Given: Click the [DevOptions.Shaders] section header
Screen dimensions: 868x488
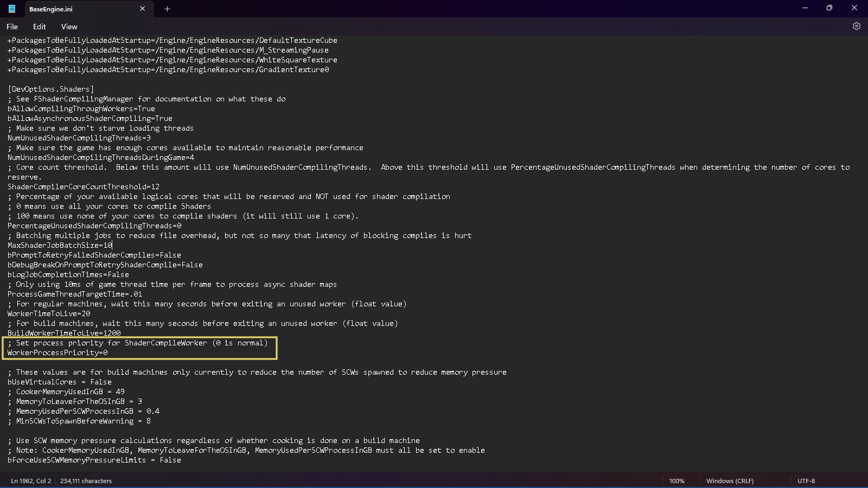Looking at the screenshot, I should (x=50, y=89).
